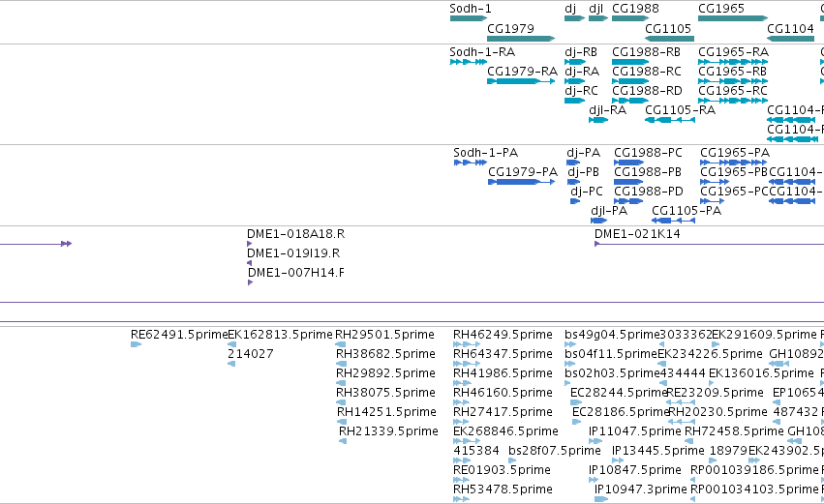This screenshot has width=824, height=504.
Task: Click the CG1988-RB transcript label
Action: 647,52
